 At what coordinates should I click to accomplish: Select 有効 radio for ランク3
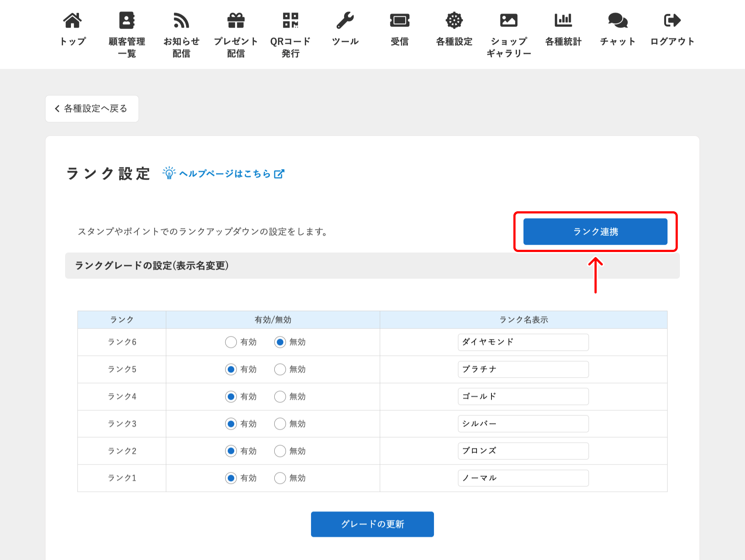click(x=231, y=424)
